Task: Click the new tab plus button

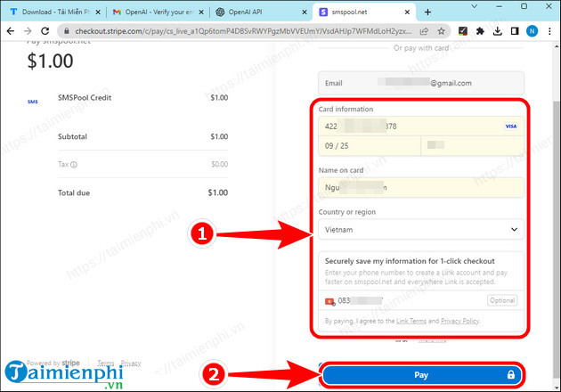Action: (x=428, y=12)
